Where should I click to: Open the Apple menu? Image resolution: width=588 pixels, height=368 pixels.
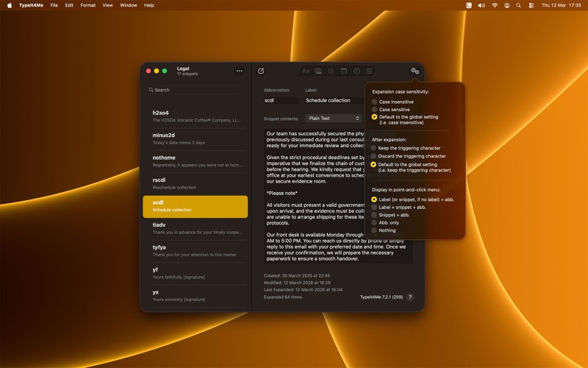coord(10,5)
